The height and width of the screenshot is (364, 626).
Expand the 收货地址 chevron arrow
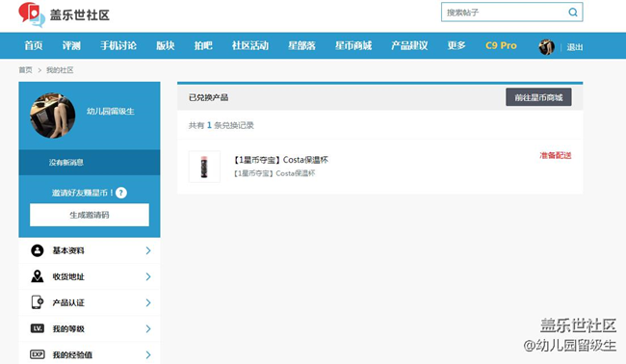tap(148, 276)
